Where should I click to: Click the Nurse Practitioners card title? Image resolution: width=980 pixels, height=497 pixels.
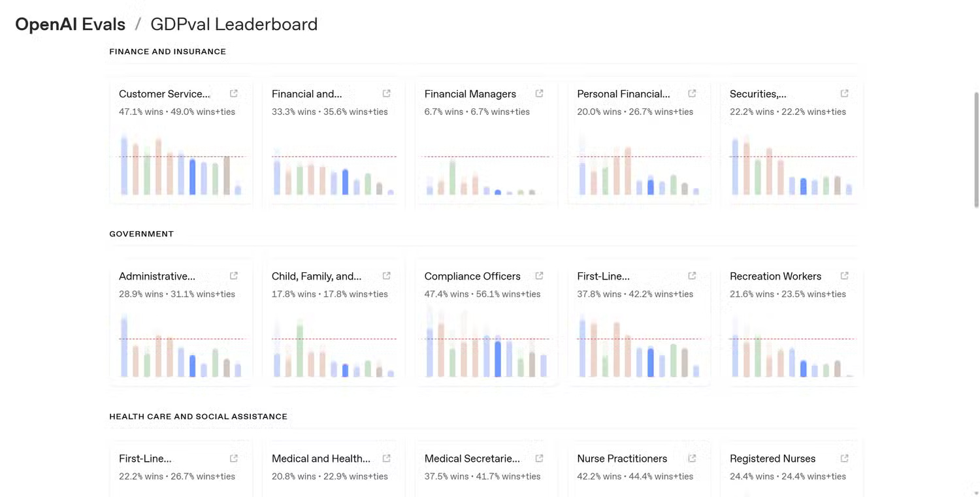pyautogui.click(x=621, y=458)
